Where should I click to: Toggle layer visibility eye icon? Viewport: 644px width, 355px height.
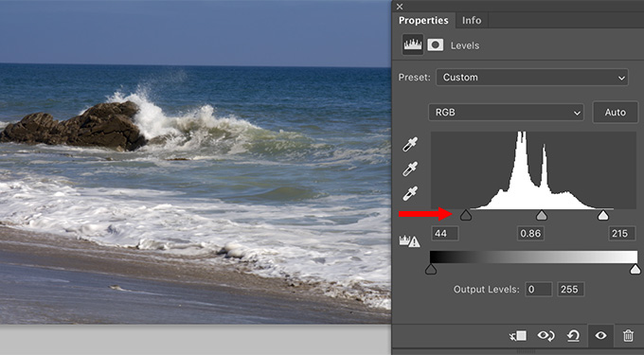[x=600, y=336]
